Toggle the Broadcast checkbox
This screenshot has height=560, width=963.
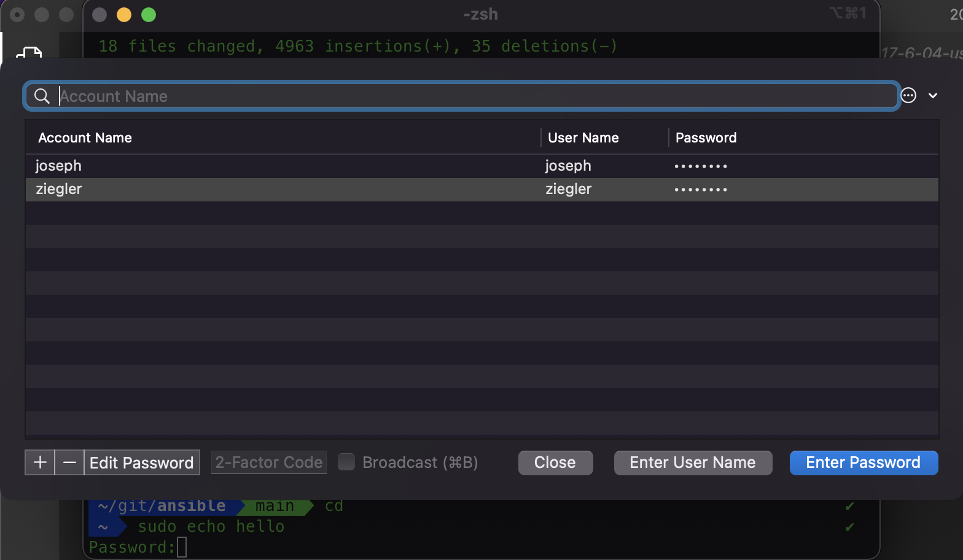click(346, 462)
